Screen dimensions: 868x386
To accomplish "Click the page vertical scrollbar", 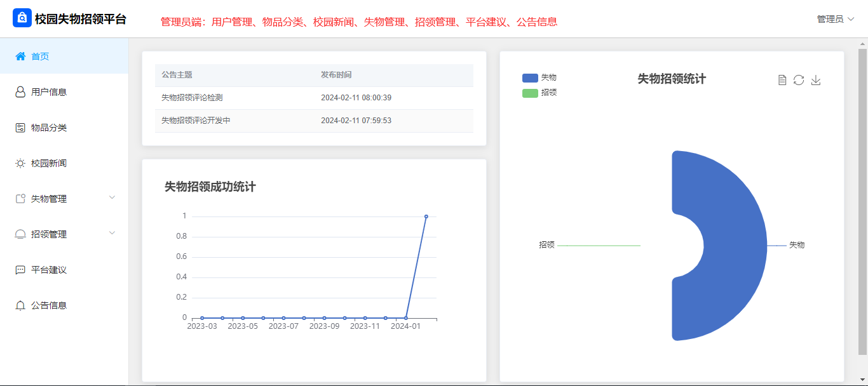I will [x=862, y=203].
